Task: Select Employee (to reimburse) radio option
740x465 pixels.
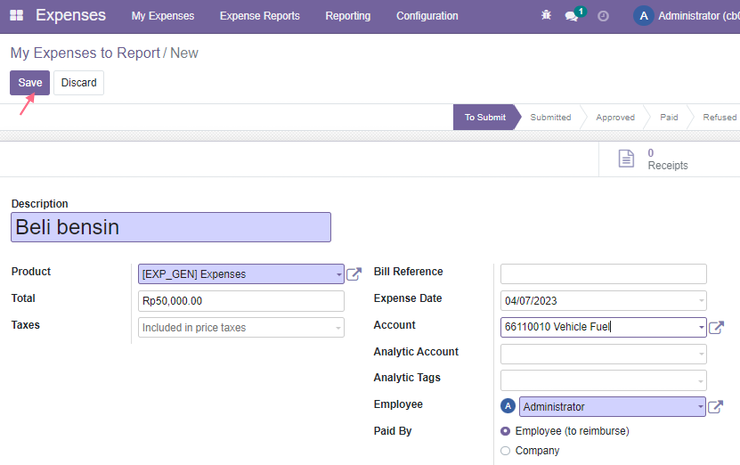Action: tap(505, 431)
